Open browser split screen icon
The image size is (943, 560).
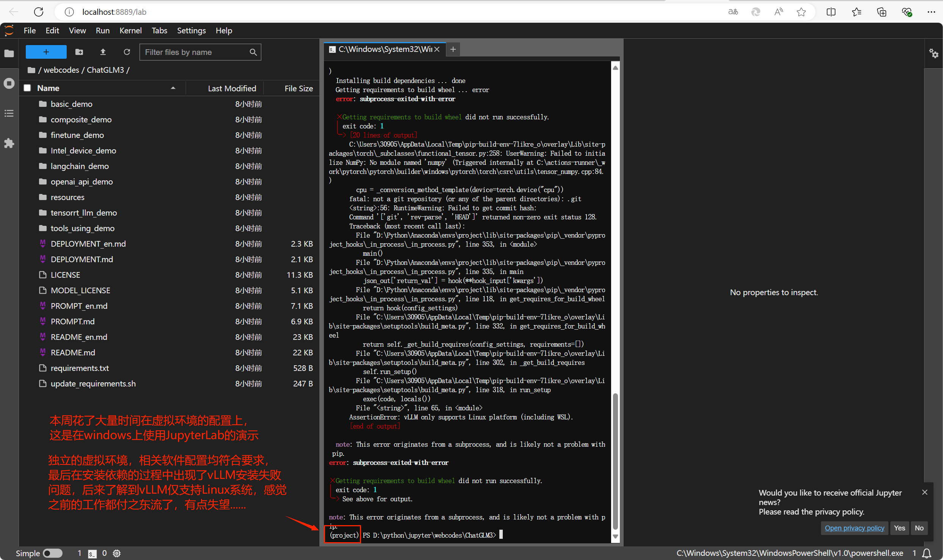point(831,12)
